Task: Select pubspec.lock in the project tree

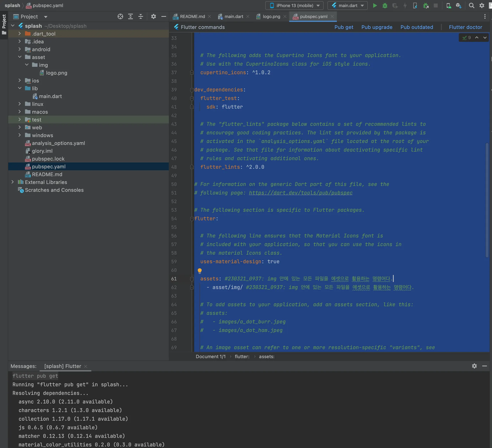Action: click(48, 159)
